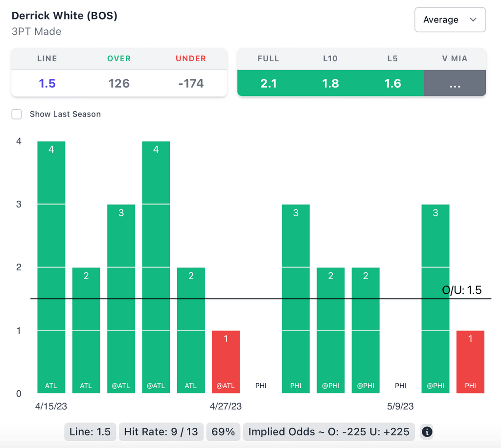Click the @PHI bar showing 3

(435, 299)
